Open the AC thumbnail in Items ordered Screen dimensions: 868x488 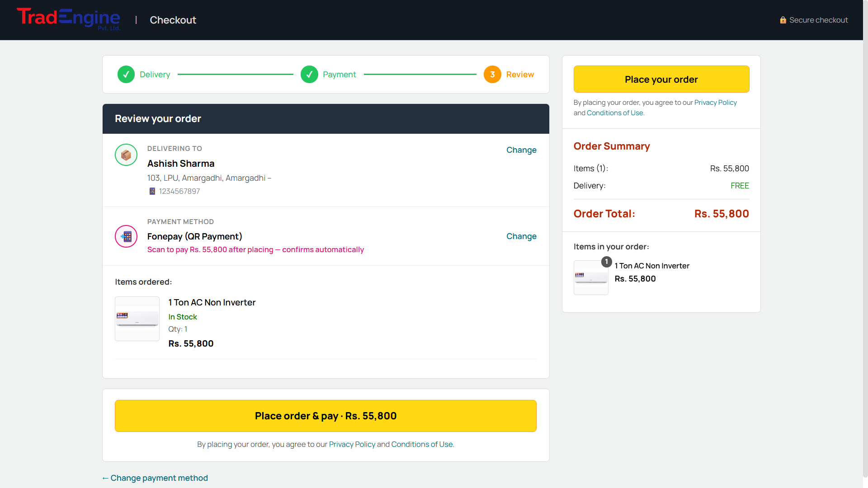click(137, 319)
